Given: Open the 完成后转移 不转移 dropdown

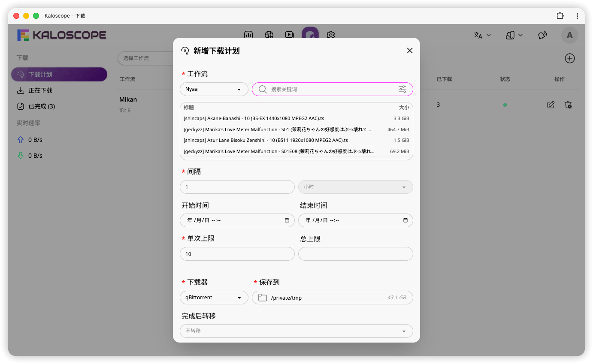Looking at the screenshot, I should click(296, 331).
